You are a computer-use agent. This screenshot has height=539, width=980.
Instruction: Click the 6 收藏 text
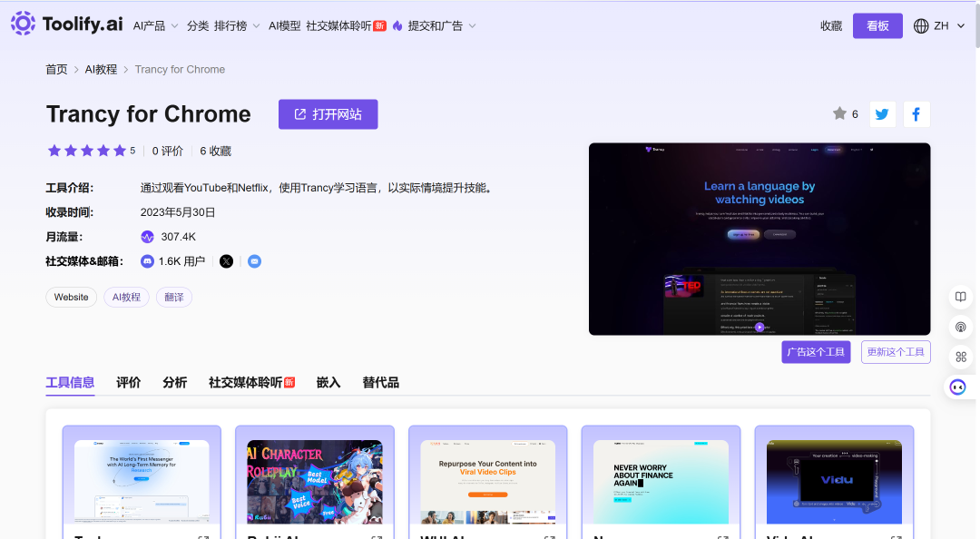click(x=216, y=152)
